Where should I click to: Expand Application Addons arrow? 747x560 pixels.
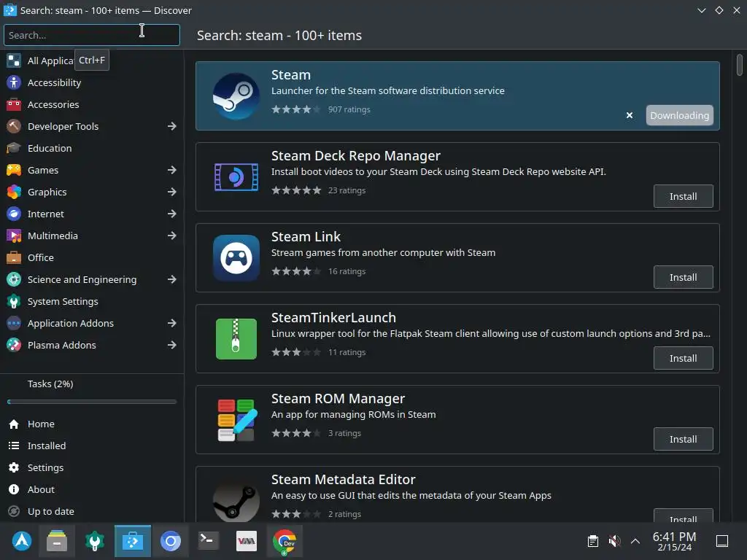(172, 323)
